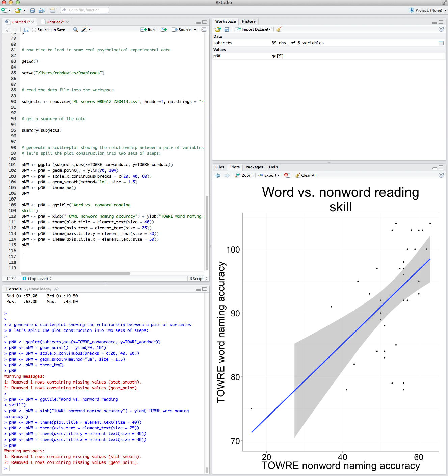This screenshot has height=476, width=448.
Task: Click the find/replace magnifier icon
Action: tap(76, 30)
